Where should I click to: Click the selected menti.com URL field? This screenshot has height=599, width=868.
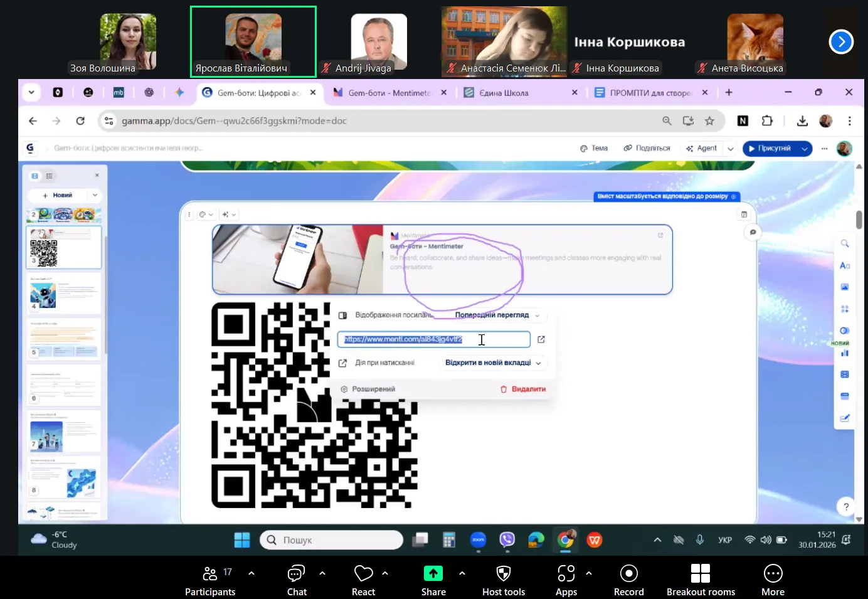coord(434,339)
